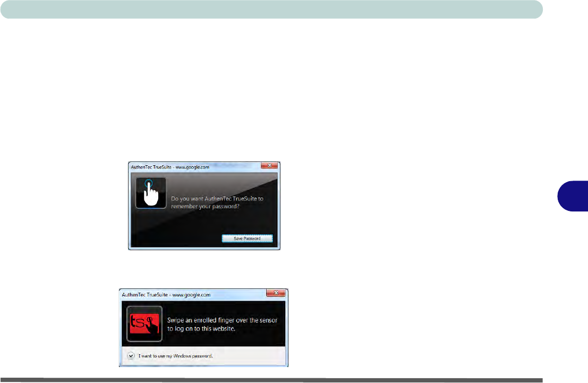
Task: Click 'Do you want AuthenTec TrueSuite to remember' text
Action: 217,202
